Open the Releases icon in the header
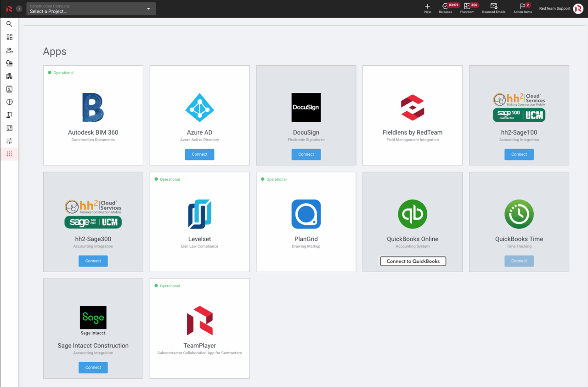 coord(445,6)
